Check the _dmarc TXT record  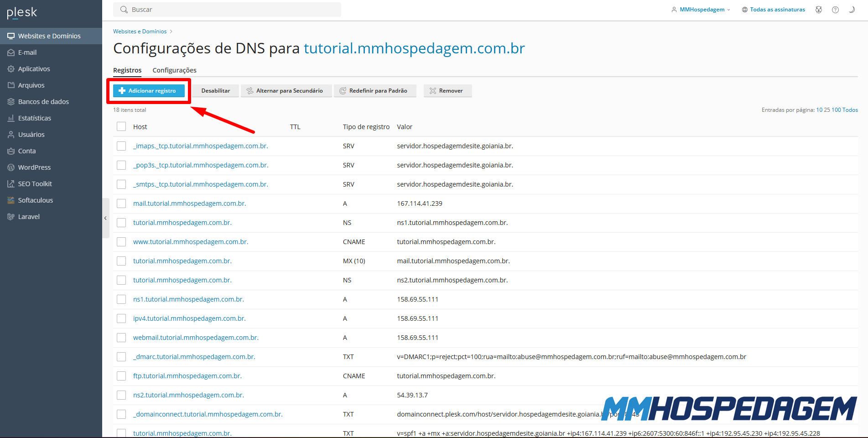point(121,357)
